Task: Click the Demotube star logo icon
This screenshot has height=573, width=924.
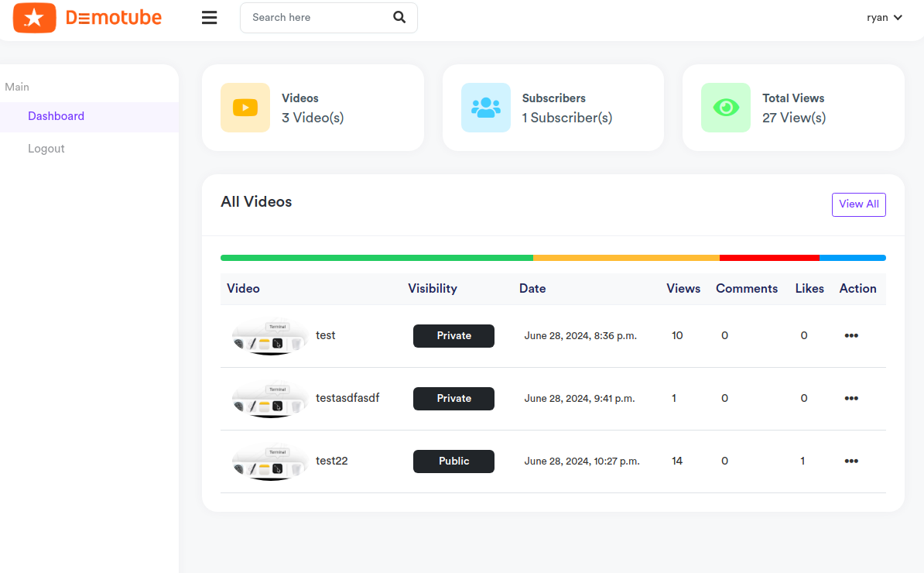Action: [x=34, y=18]
